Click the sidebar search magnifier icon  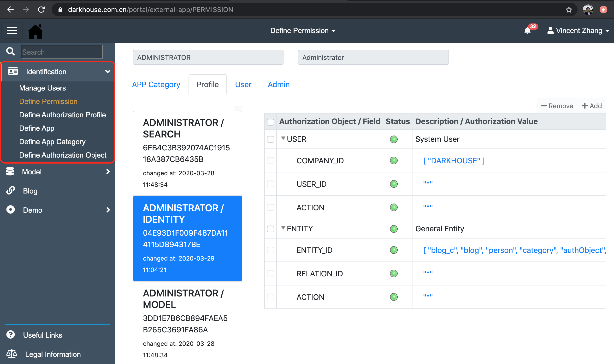tap(10, 51)
